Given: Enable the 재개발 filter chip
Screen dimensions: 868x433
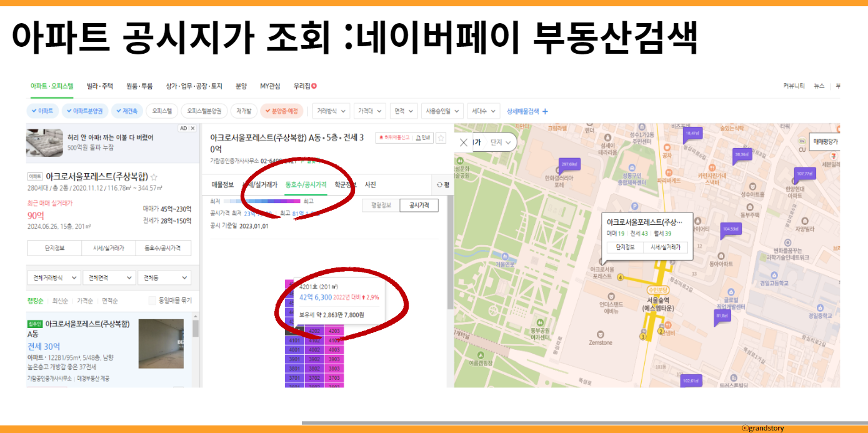Looking at the screenshot, I should tap(244, 111).
